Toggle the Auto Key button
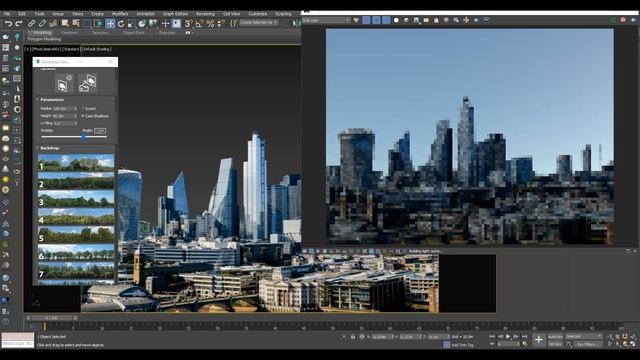The width and height of the screenshot is (640, 360). point(555,337)
